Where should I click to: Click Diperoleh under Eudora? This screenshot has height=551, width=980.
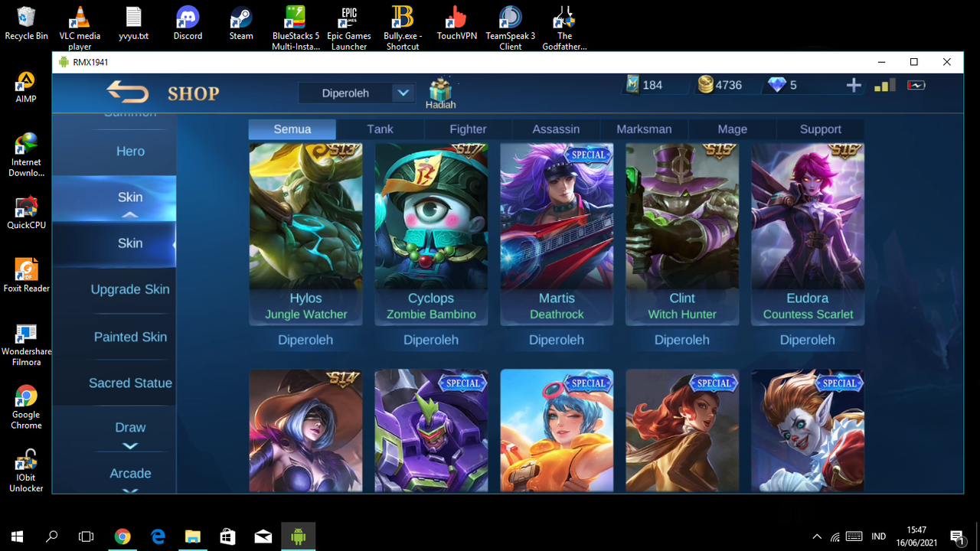point(808,340)
